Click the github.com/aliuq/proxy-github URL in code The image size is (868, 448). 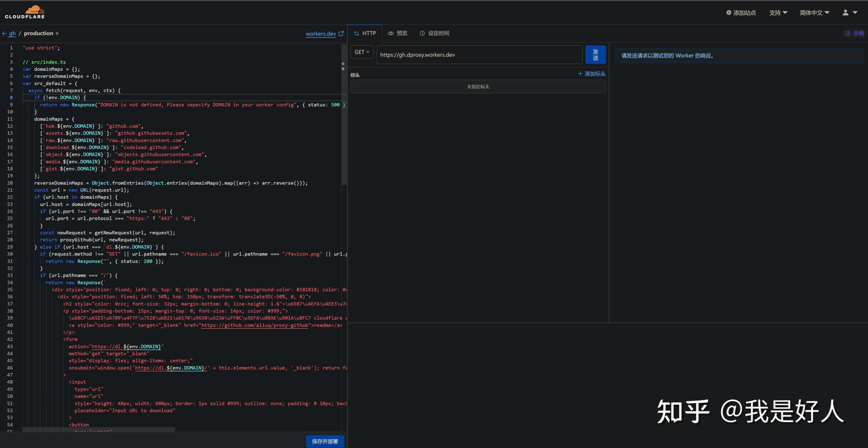(x=255, y=325)
